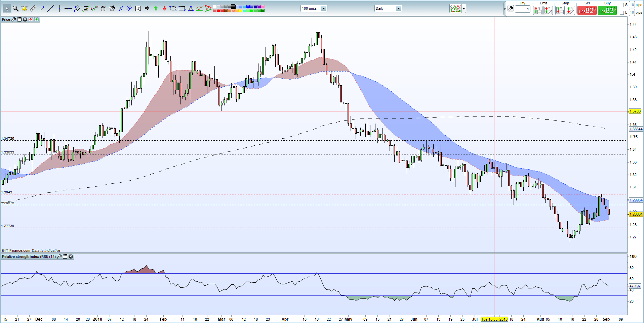The width and height of the screenshot is (644, 323).
Task: Select the diagonal arrow line tool
Action: coord(121,8)
